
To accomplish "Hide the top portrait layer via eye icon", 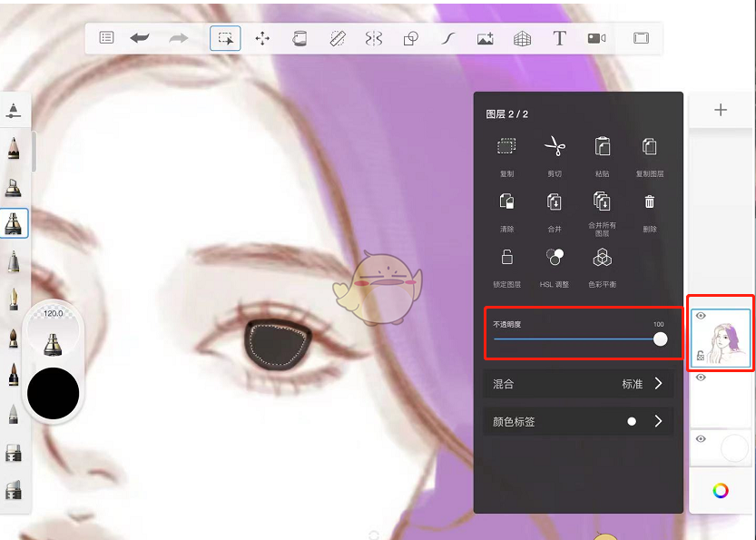I will click(x=701, y=316).
